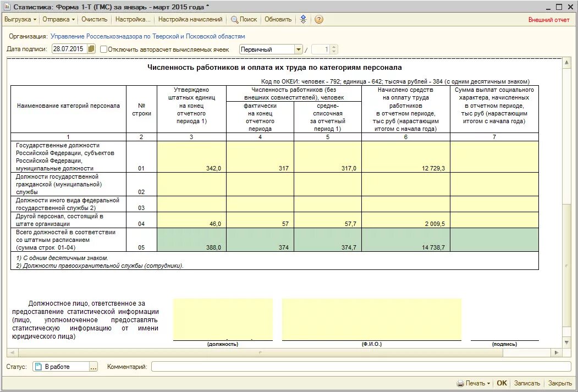The image size is (578, 392).
Task: Select the total cell 14 738,7
Action: pos(406,240)
